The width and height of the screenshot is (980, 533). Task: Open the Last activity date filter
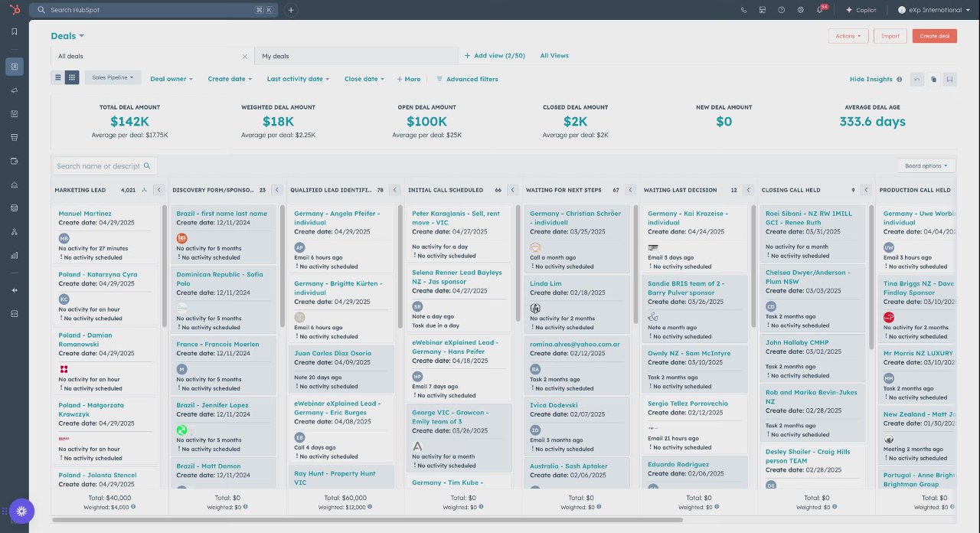[x=298, y=79]
